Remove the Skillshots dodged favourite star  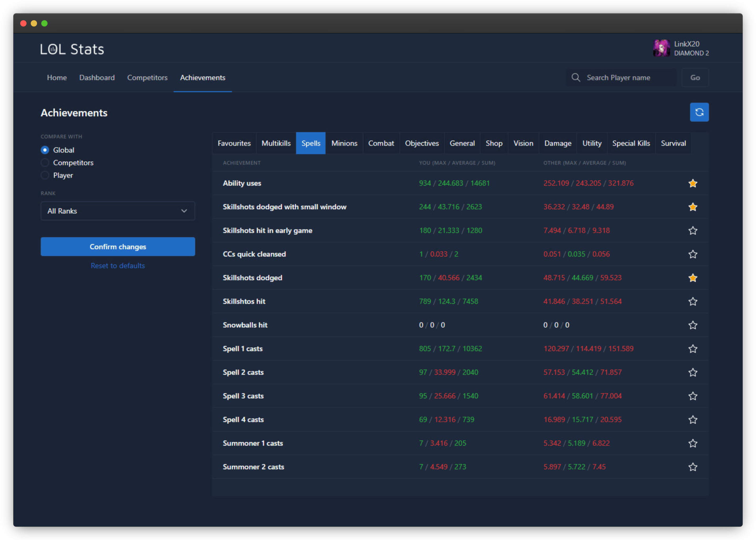click(x=692, y=278)
